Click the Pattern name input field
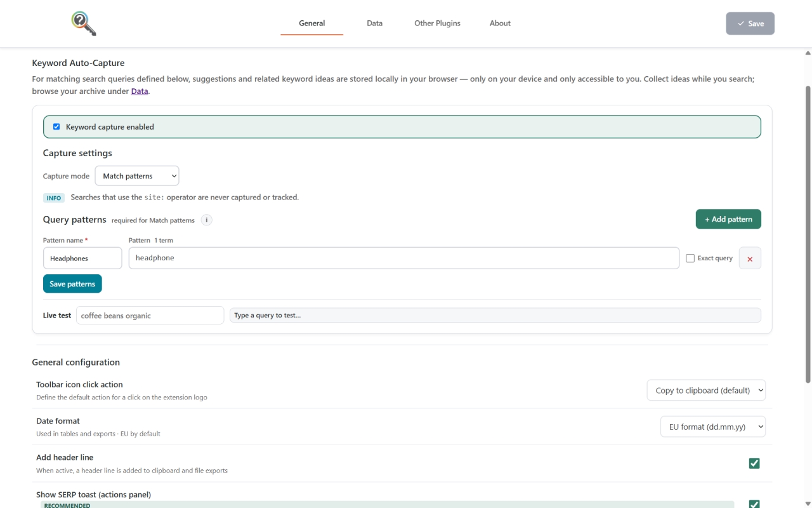 pyautogui.click(x=82, y=258)
